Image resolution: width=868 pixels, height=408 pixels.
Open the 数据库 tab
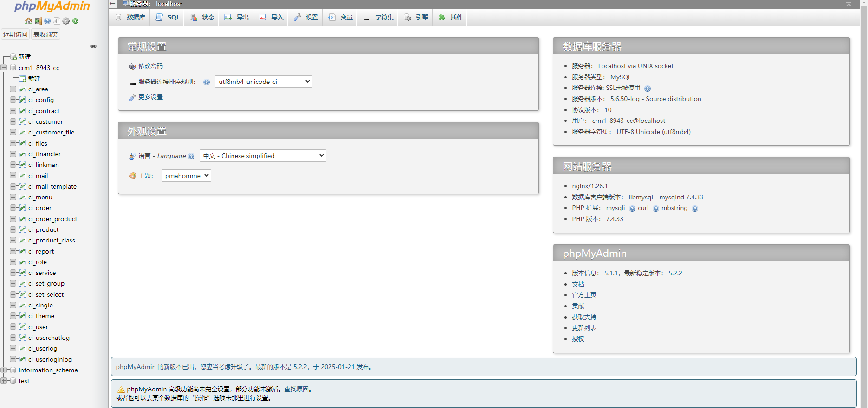click(x=130, y=17)
